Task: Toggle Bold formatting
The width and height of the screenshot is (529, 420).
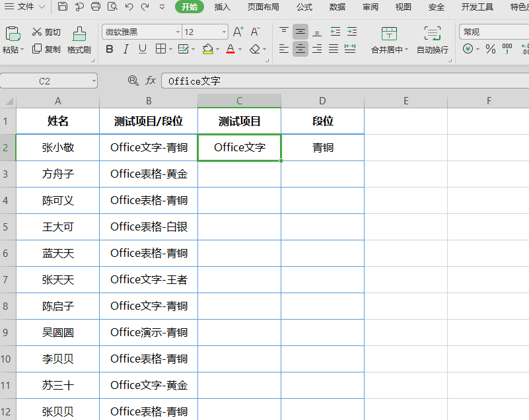Action: [x=110, y=50]
